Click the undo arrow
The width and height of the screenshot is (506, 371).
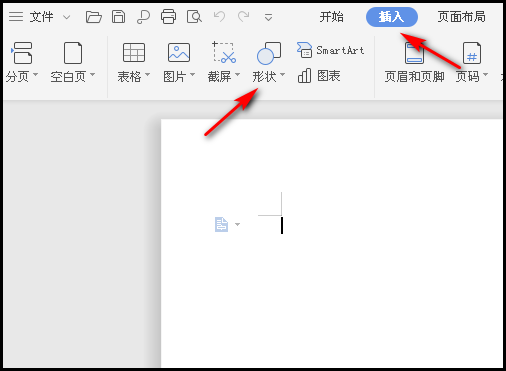[219, 16]
